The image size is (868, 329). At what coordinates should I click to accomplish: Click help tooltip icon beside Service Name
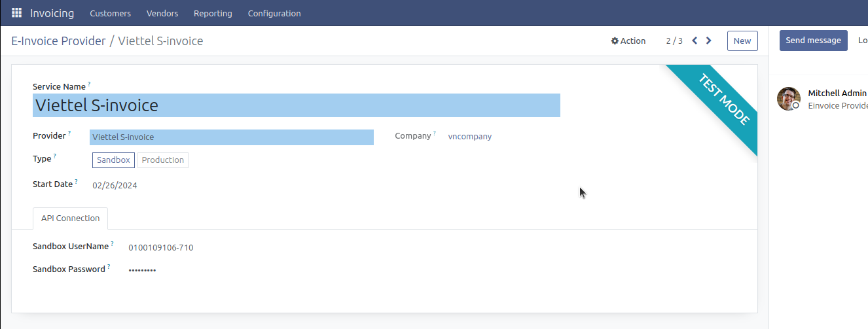[90, 84]
